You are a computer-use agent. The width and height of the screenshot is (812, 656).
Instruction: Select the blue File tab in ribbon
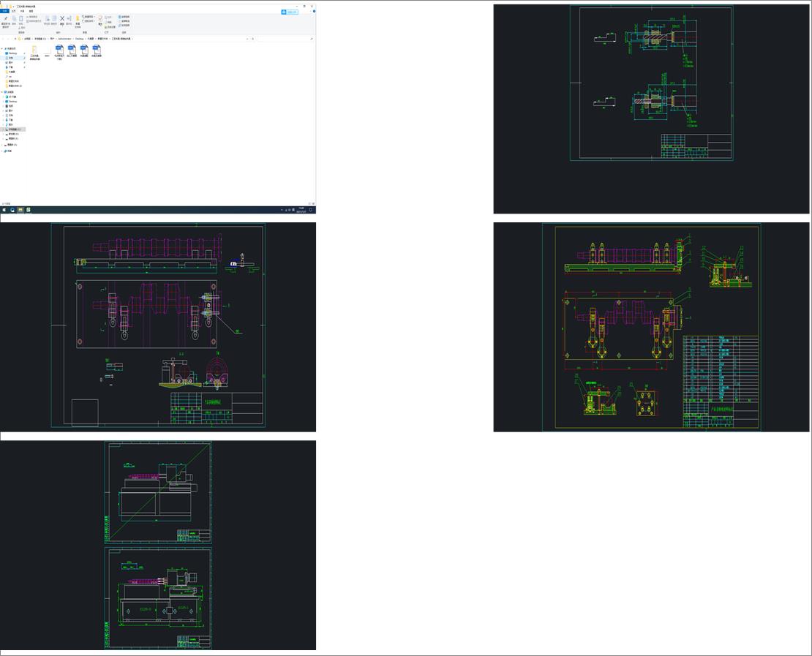[4, 11]
